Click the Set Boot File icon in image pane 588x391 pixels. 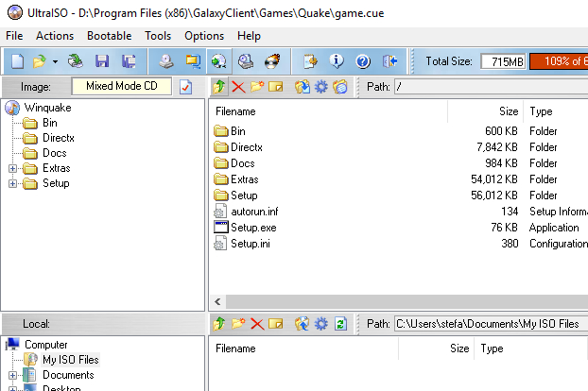pyautogui.click(x=340, y=87)
